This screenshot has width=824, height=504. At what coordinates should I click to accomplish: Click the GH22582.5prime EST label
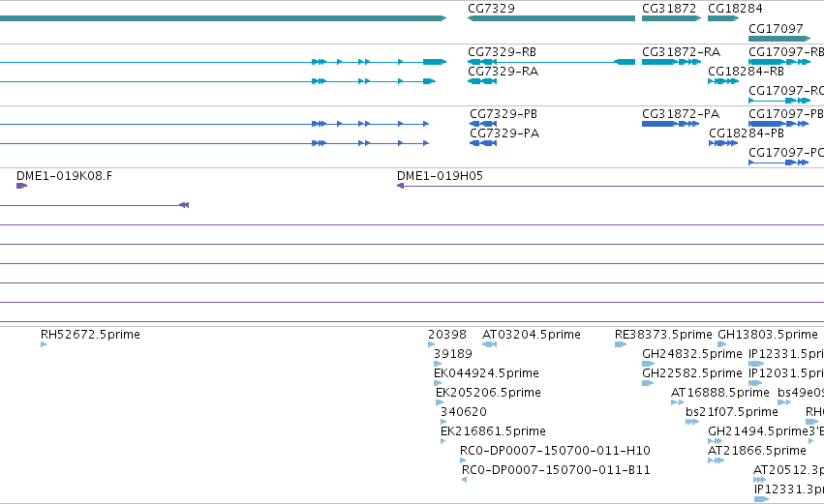pyautogui.click(x=692, y=373)
